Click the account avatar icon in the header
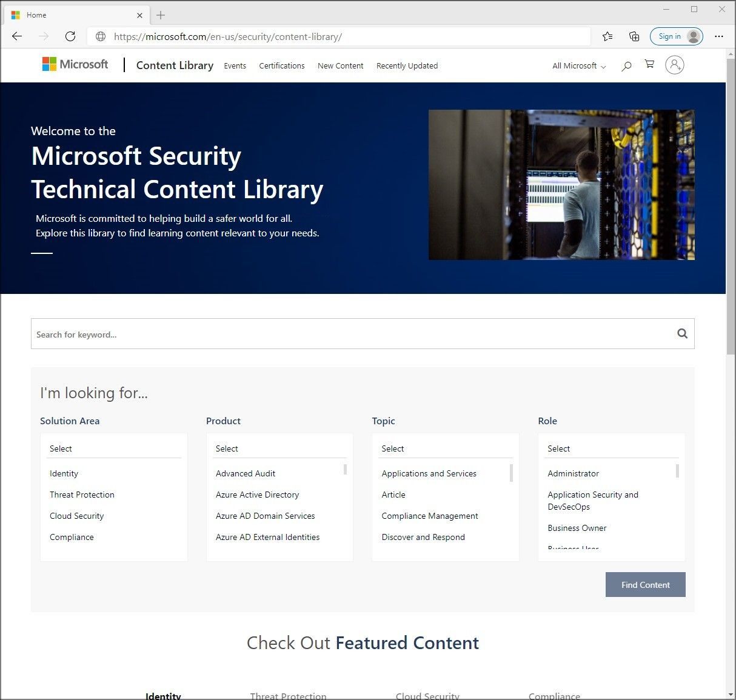The width and height of the screenshot is (736, 700). 675,65
